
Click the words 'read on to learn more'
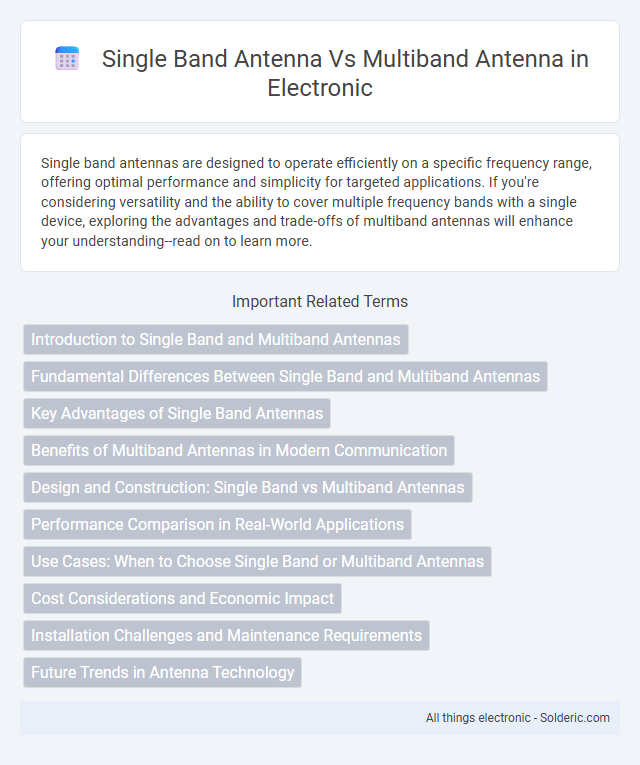(x=241, y=241)
